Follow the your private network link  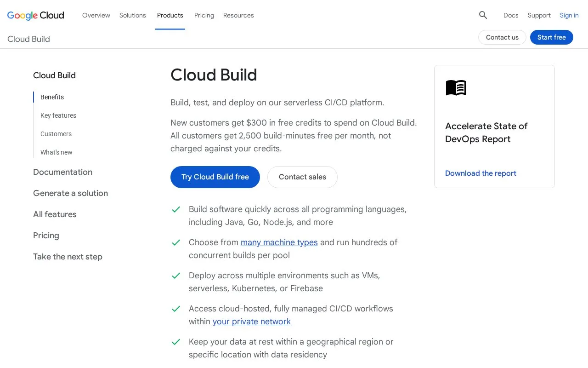tap(252, 322)
